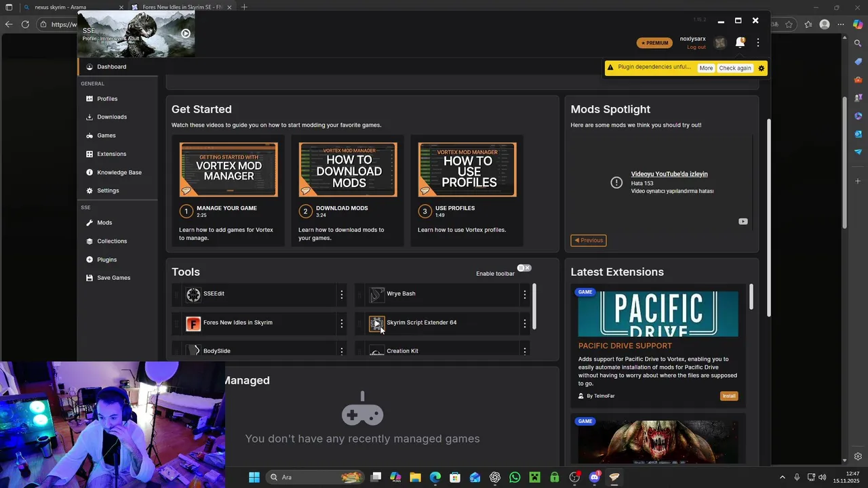Open Edge favorites list icon
The image size is (868, 488).
click(808, 24)
